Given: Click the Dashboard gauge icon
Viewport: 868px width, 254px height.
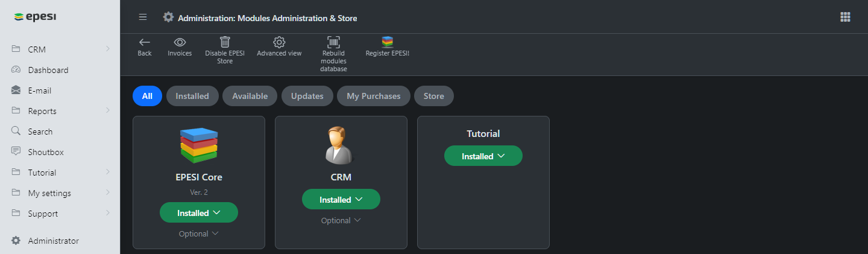Looking at the screenshot, I should click(x=16, y=69).
